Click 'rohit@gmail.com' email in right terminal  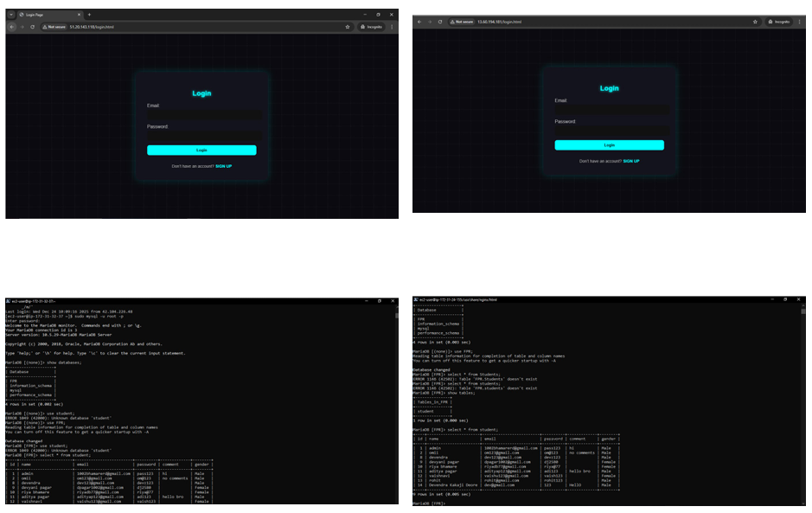(x=502, y=481)
